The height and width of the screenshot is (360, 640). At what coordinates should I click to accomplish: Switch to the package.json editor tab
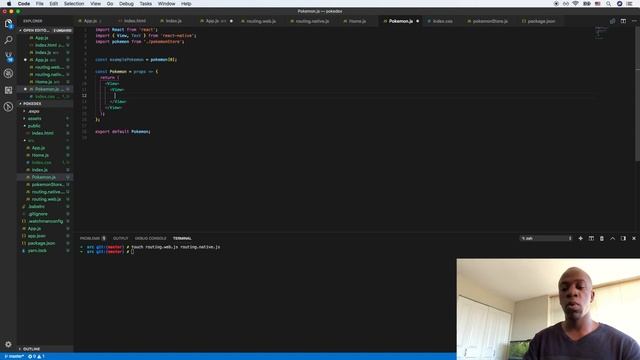(541, 21)
